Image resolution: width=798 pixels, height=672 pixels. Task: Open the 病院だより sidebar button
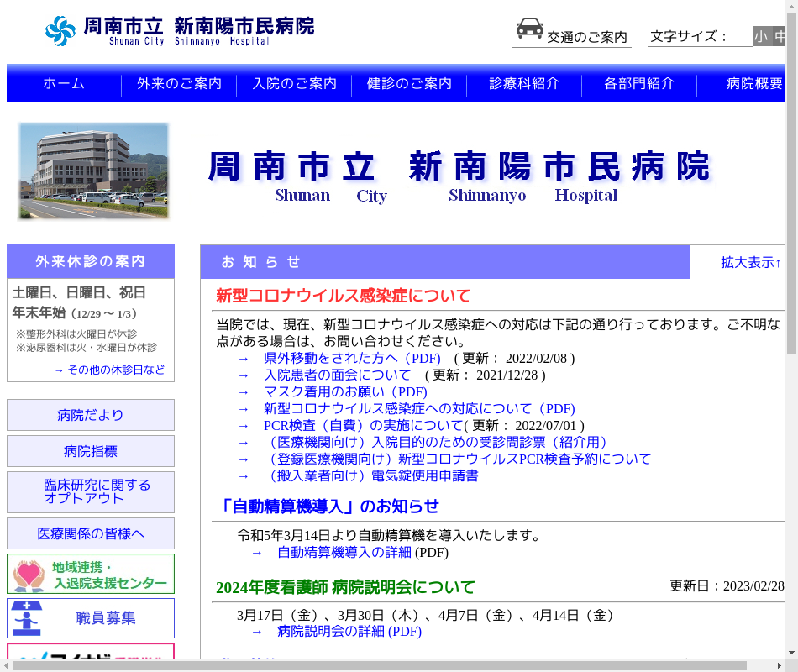pos(91,415)
